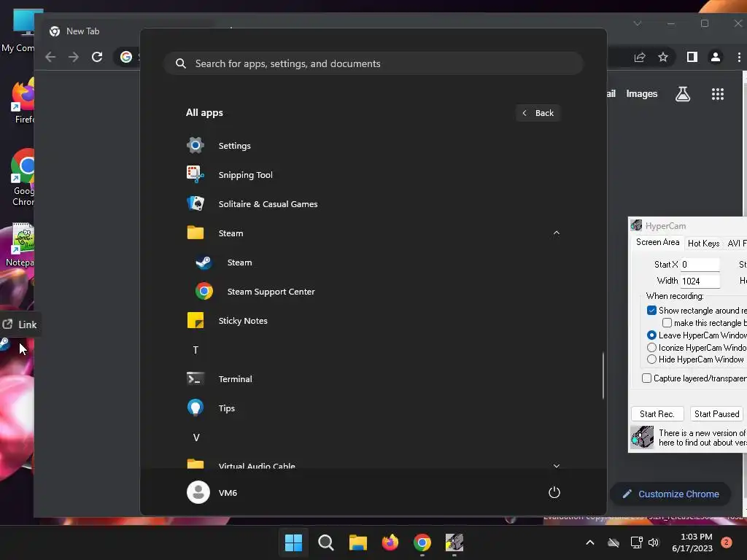Click the Start X field in HyperCam
Image resolution: width=747 pixels, height=560 pixels.
(700, 264)
